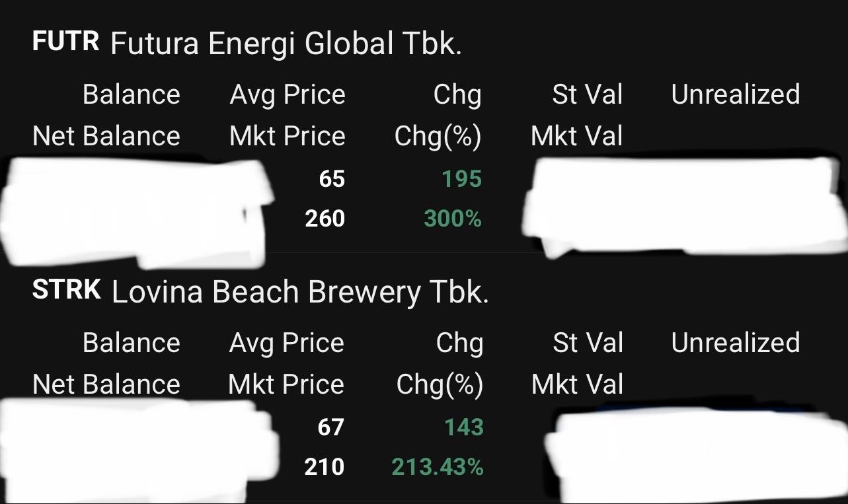Click STRK Chg(%) column header
Viewport: 848px width, 504px height.
[x=440, y=385]
